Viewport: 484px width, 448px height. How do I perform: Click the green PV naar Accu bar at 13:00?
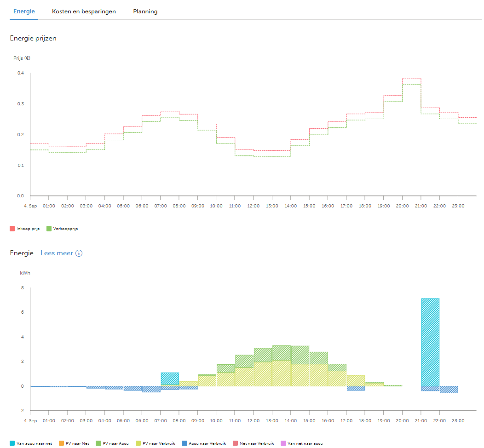pos(282,353)
